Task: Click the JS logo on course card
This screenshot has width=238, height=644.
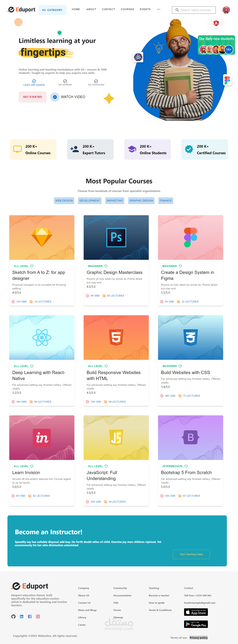Action: click(x=116, y=438)
